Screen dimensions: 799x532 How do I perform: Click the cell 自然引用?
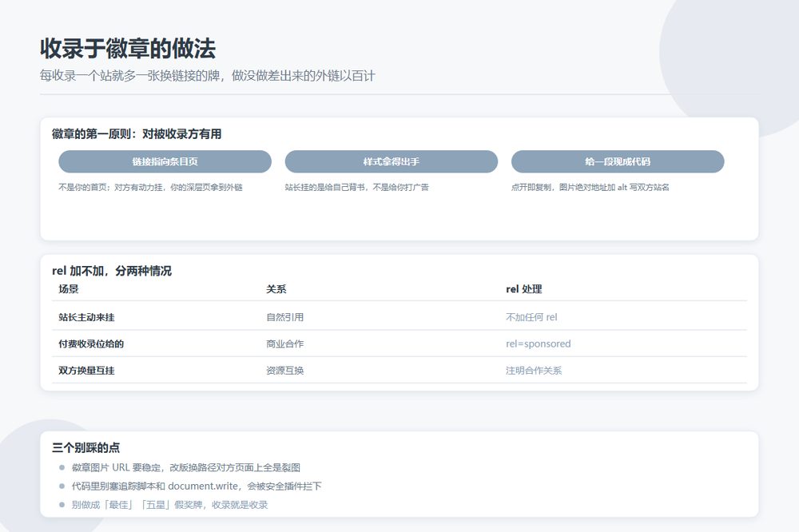(x=285, y=317)
